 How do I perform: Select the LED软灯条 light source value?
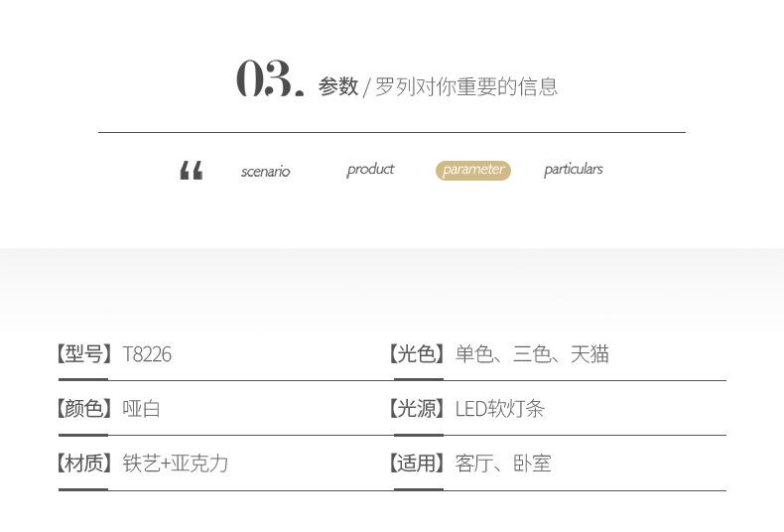click(500, 409)
